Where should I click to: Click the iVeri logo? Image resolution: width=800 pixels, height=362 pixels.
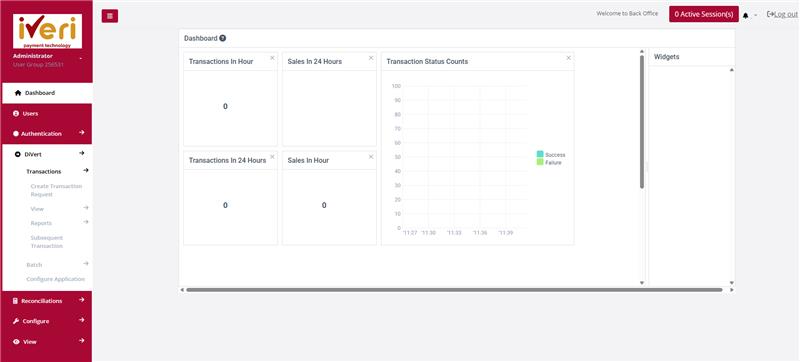pyautogui.click(x=47, y=31)
